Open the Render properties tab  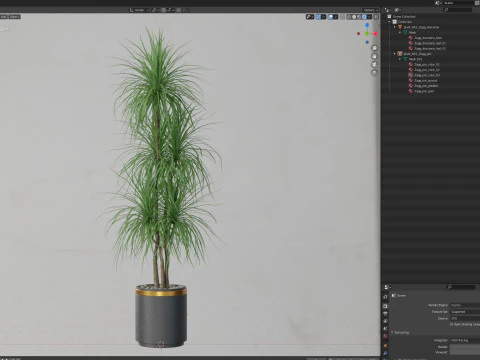(x=385, y=306)
